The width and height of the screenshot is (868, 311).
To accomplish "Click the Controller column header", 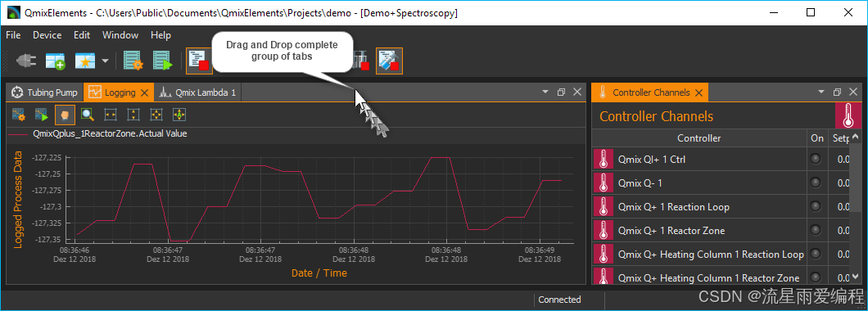I will click(x=699, y=138).
